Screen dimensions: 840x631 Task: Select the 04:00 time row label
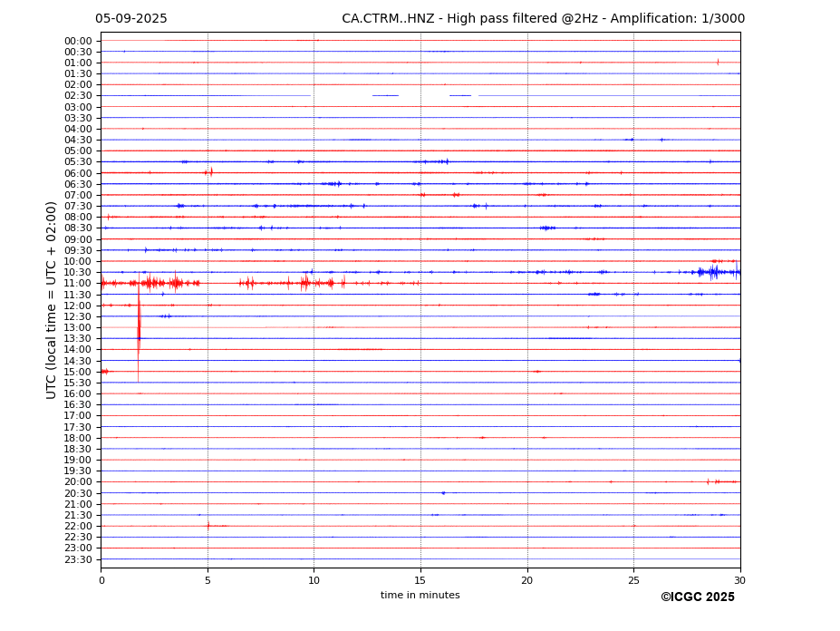tap(78, 130)
